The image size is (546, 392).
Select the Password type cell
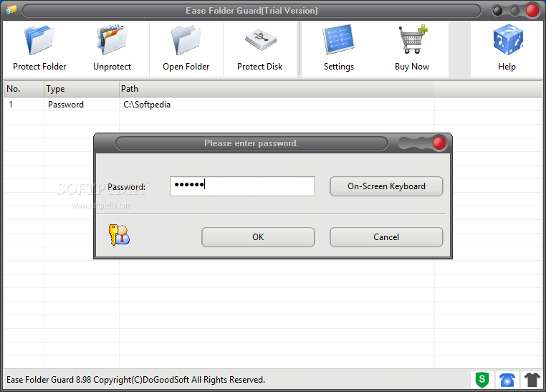[x=66, y=105]
